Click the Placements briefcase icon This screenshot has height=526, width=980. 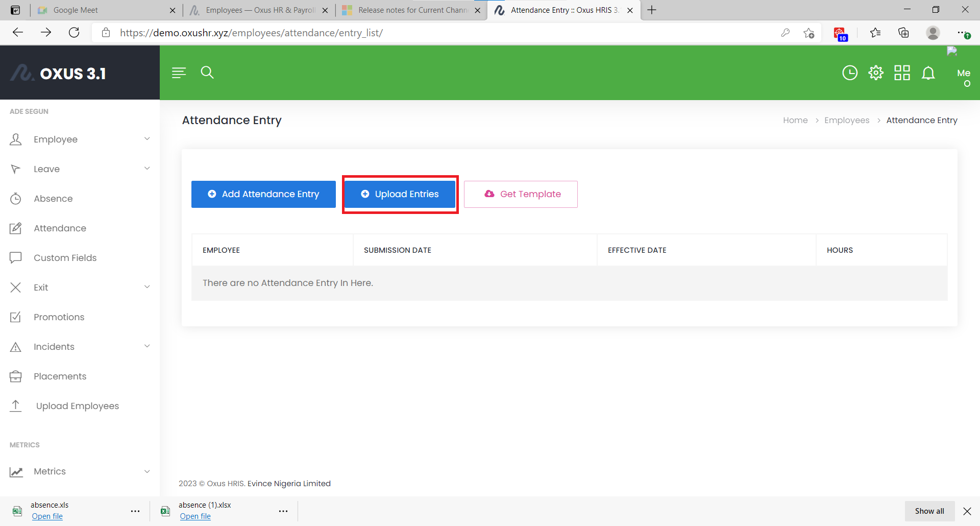[x=16, y=376]
